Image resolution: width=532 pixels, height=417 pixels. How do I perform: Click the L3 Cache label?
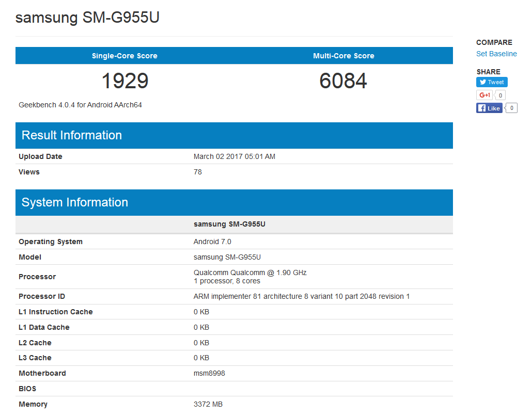click(35, 358)
